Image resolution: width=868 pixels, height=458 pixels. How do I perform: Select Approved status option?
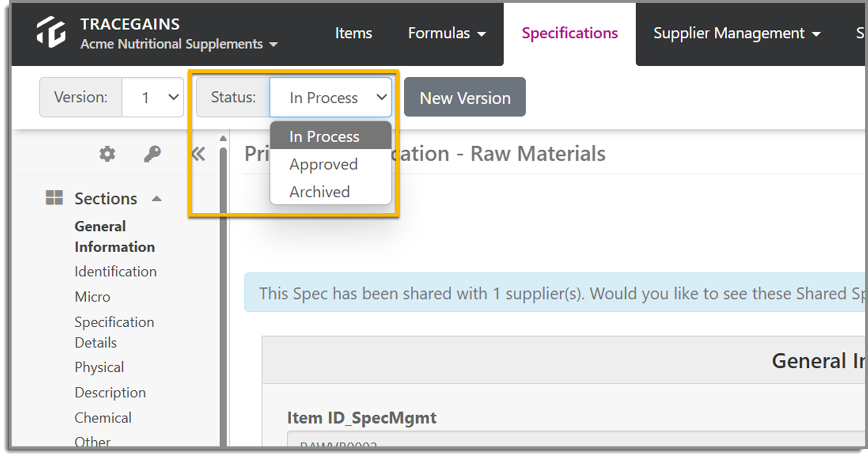330,164
